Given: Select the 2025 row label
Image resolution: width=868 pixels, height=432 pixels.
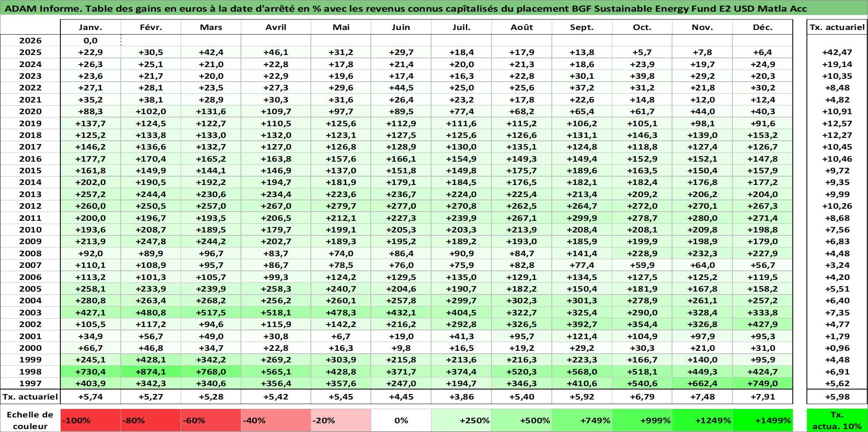Looking at the screenshot, I should point(30,52).
